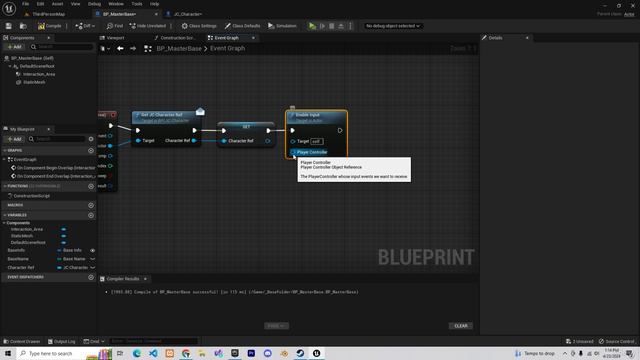Viewport: 640px width, 360px height.
Task: Click the green Play button
Action: [x=312, y=26]
